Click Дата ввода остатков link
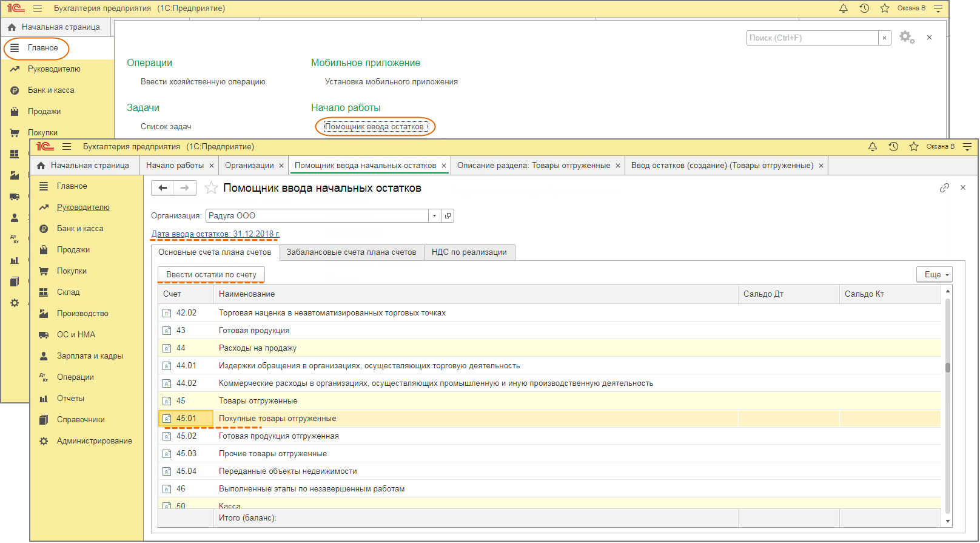 coord(215,234)
